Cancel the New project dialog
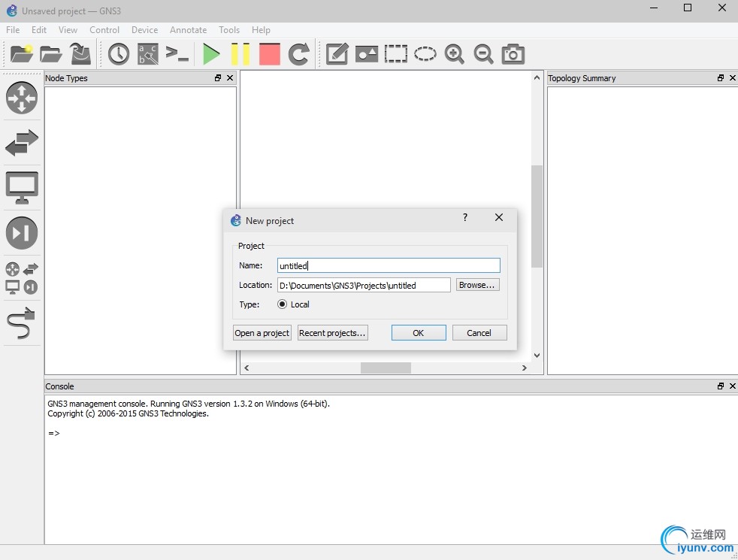 coord(479,333)
